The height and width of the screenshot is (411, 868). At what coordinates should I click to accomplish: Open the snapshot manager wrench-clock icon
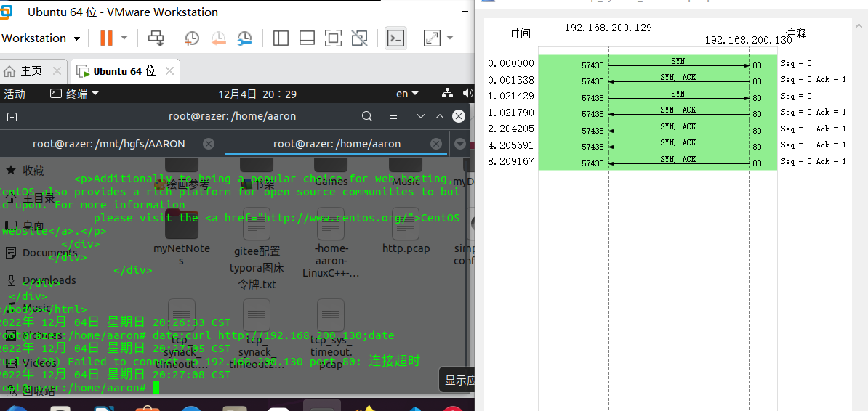pos(245,38)
